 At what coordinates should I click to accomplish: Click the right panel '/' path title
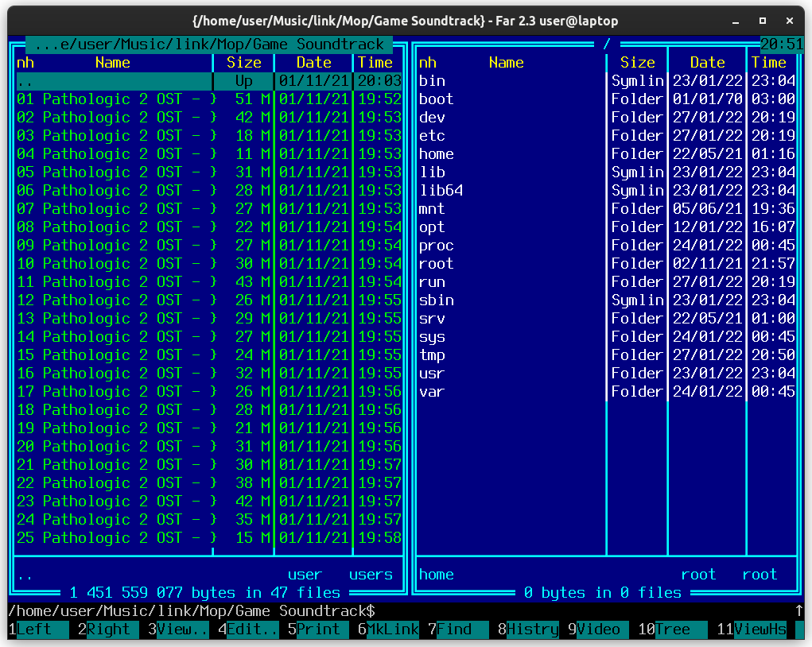607,45
